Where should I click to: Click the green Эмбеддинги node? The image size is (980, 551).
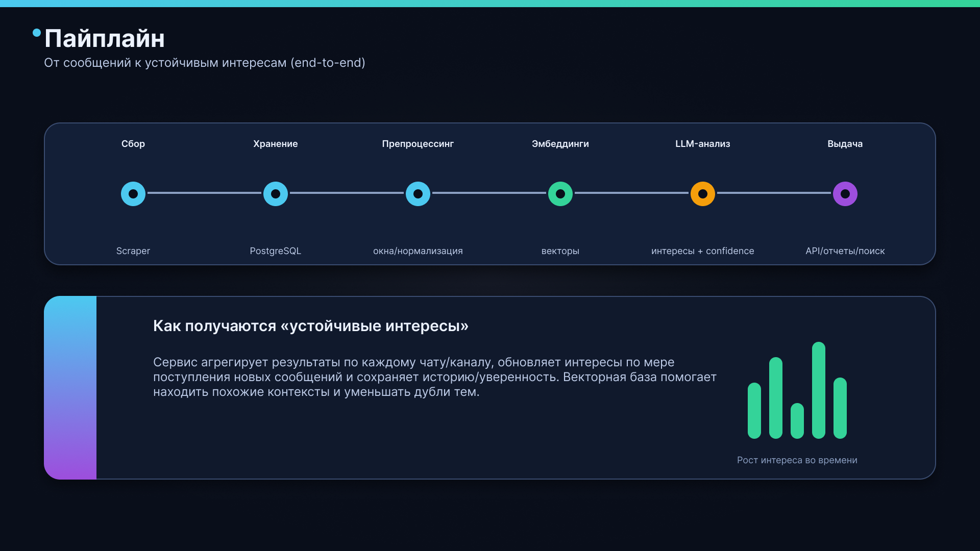coord(560,194)
